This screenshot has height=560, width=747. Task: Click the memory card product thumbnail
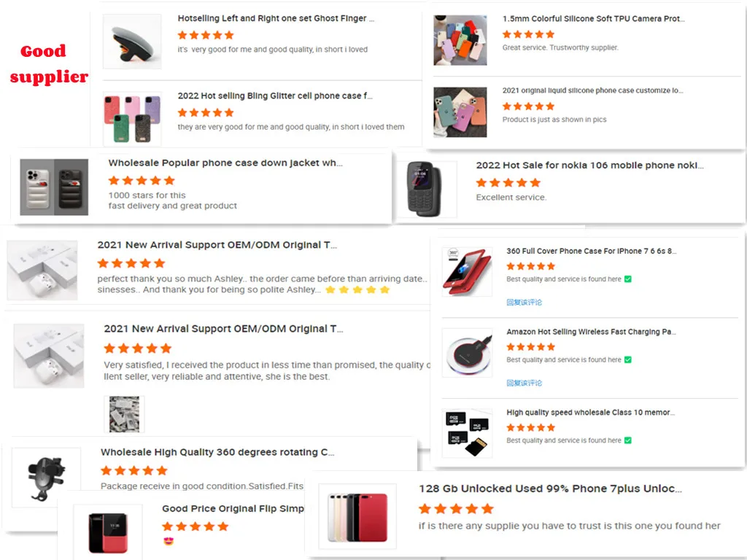[x=467, y=433]
